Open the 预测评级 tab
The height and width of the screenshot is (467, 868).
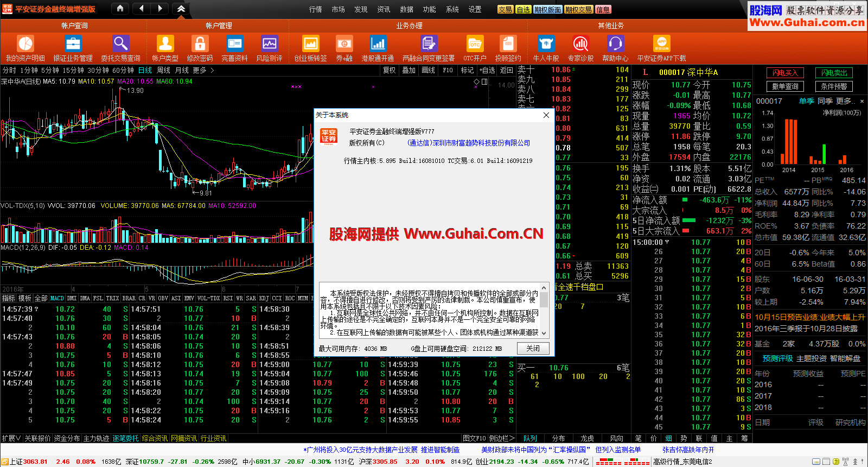point(777,358)
